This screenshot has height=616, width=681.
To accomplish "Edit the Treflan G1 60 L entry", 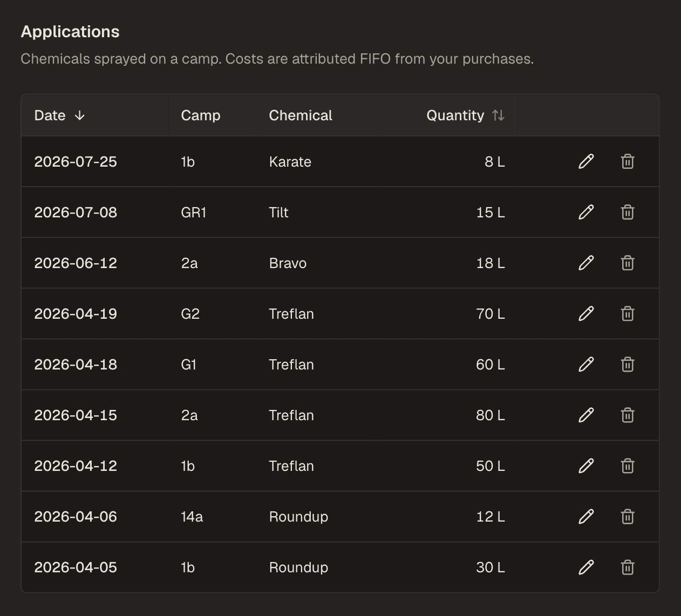I will 586,364.
